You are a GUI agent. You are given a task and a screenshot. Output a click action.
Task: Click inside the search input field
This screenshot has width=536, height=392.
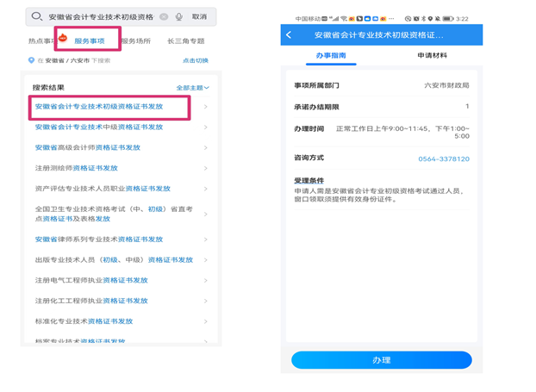pos(99,16)
